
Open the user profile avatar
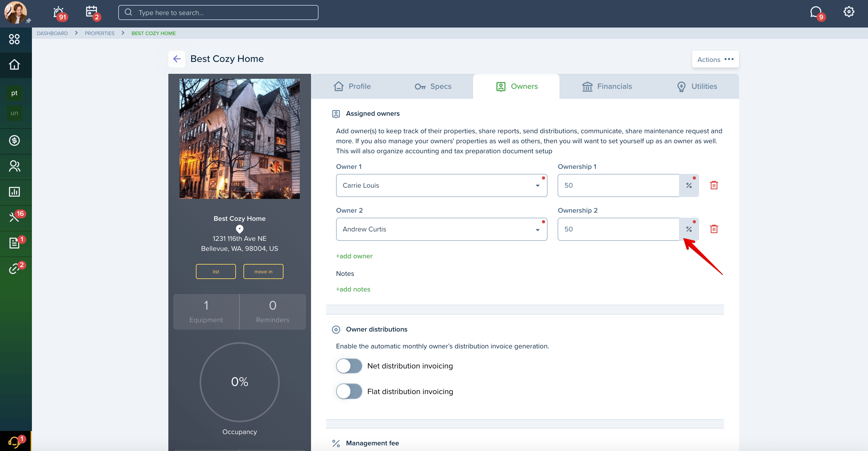(16, 13)
